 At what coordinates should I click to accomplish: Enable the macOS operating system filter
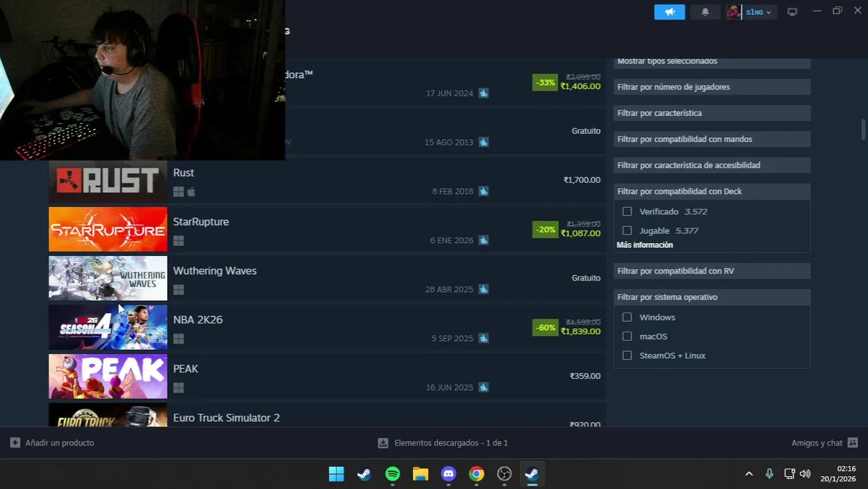(627, 336)
